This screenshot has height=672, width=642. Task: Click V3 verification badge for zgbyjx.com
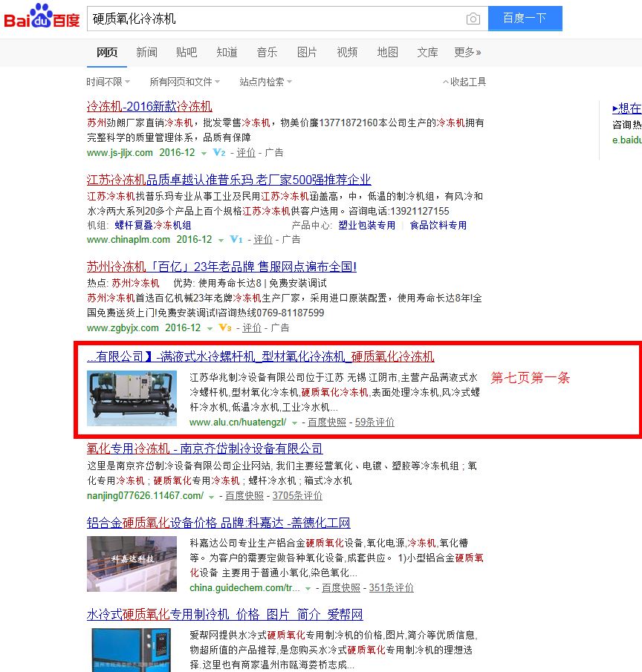click(x=225, y=328)
